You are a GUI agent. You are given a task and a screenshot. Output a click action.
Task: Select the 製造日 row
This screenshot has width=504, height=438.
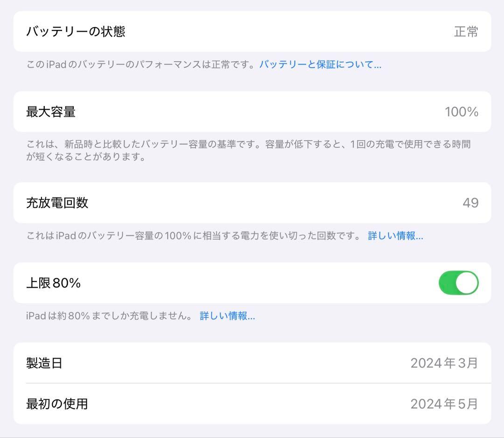coord(252,363)
